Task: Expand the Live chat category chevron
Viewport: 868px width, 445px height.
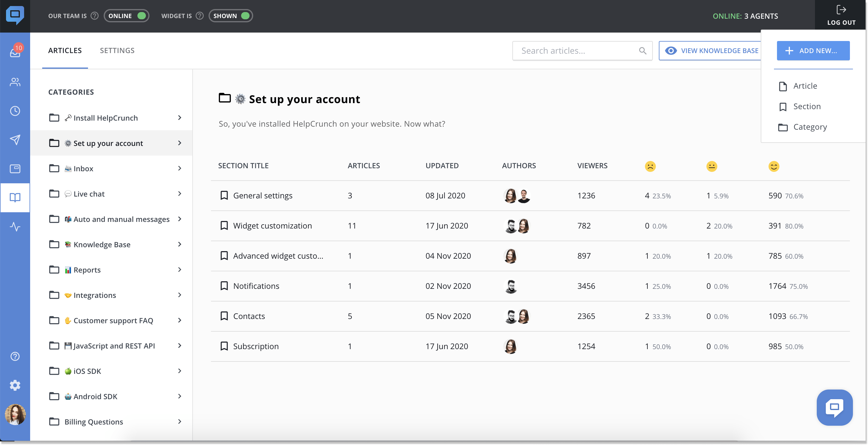Action: pos(180,194)
